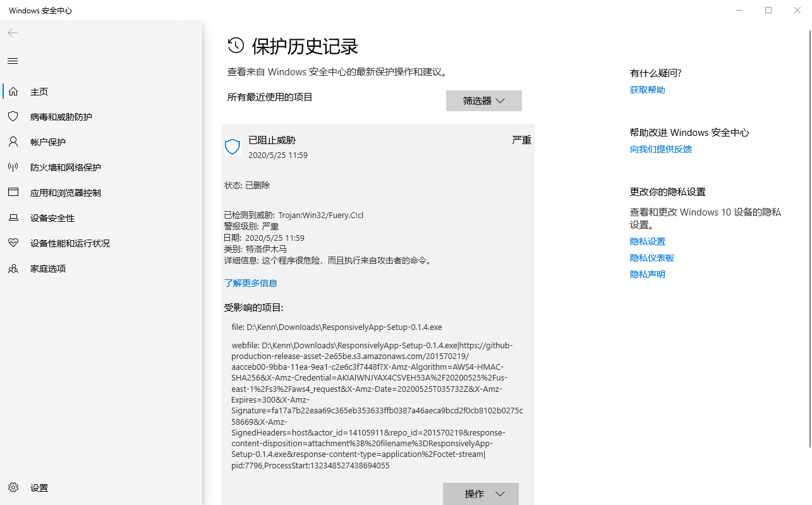Open the 隐私声明 link
The width and height of the screenshot is (812, 505).
point(647,274)
